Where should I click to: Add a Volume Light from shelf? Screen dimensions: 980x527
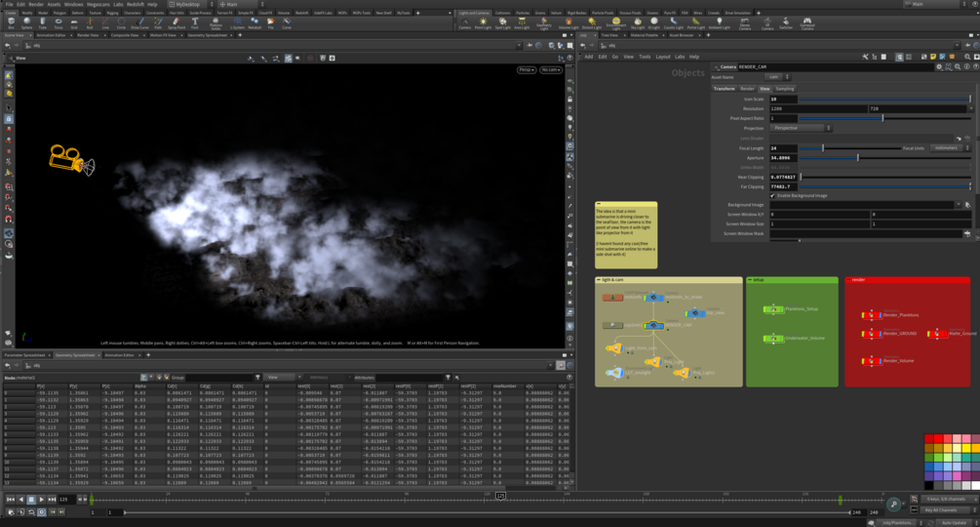click(x=568, y=23)
